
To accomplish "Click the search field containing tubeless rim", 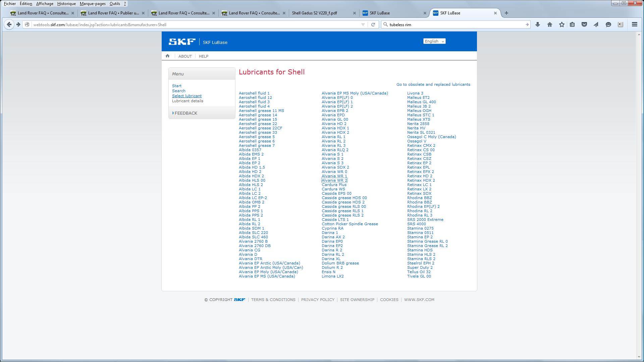I will coord(454,24).
